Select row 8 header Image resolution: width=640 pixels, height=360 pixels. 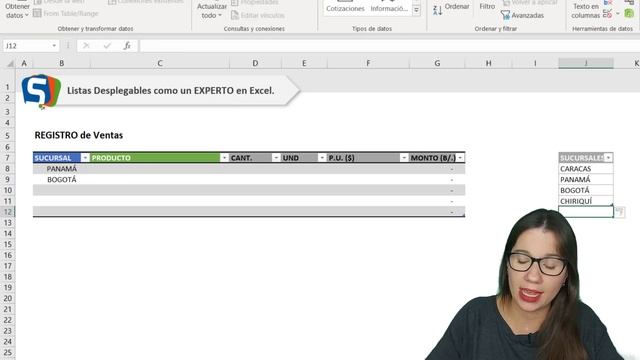coord(8,169)
